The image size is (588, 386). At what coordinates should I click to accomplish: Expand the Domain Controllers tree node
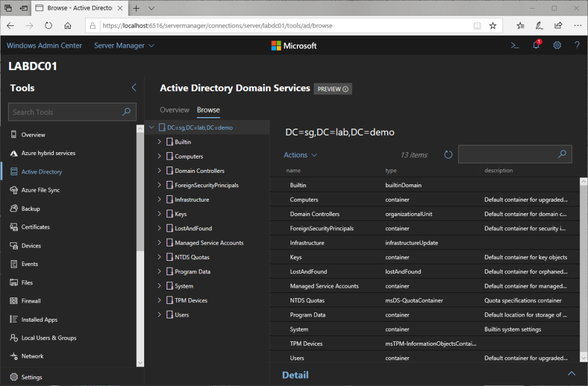(x=160, y=171)
